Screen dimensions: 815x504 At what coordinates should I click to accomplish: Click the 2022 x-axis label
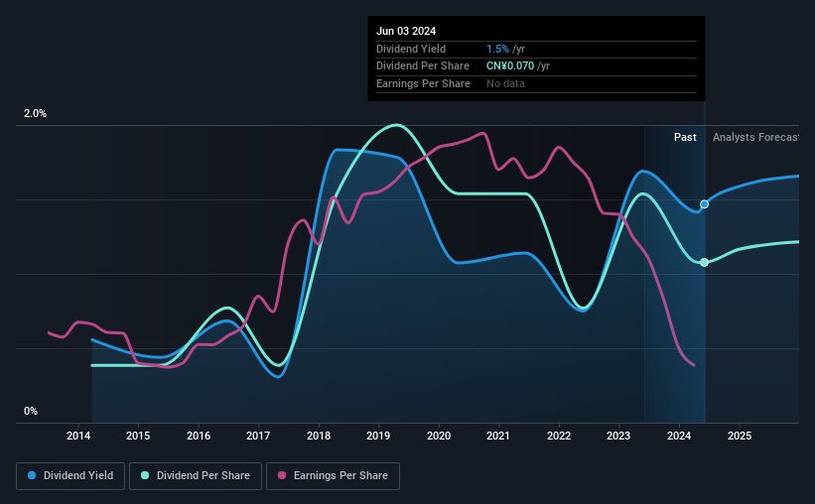559,436
